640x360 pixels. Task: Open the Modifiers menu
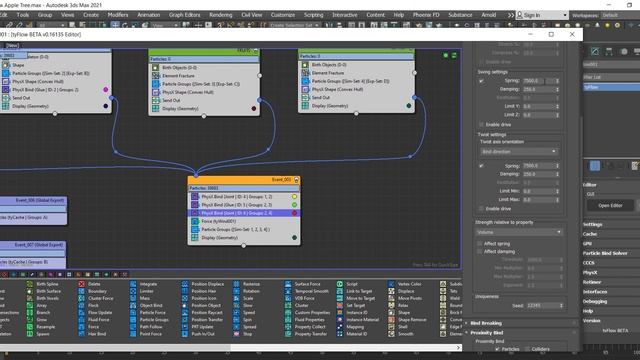[x=118, y=15]
